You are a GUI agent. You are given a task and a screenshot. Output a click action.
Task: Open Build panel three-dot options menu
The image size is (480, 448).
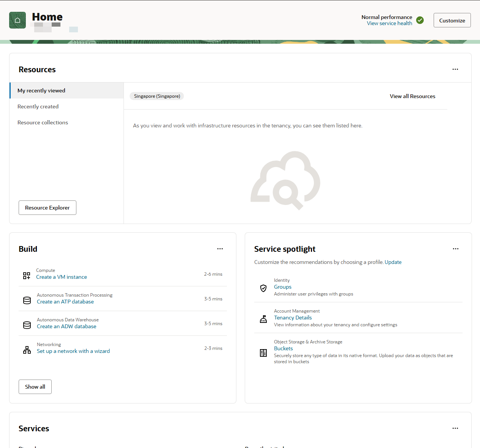click(220, 249)
